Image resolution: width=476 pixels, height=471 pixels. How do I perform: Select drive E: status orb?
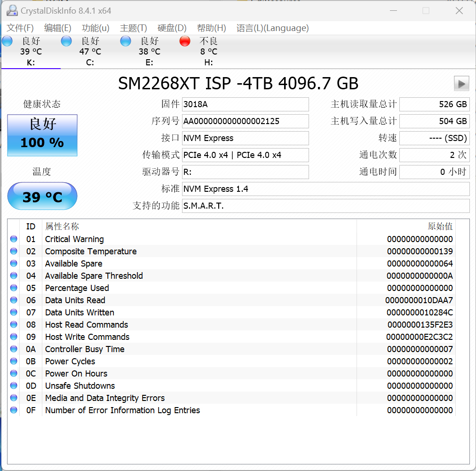126,41
